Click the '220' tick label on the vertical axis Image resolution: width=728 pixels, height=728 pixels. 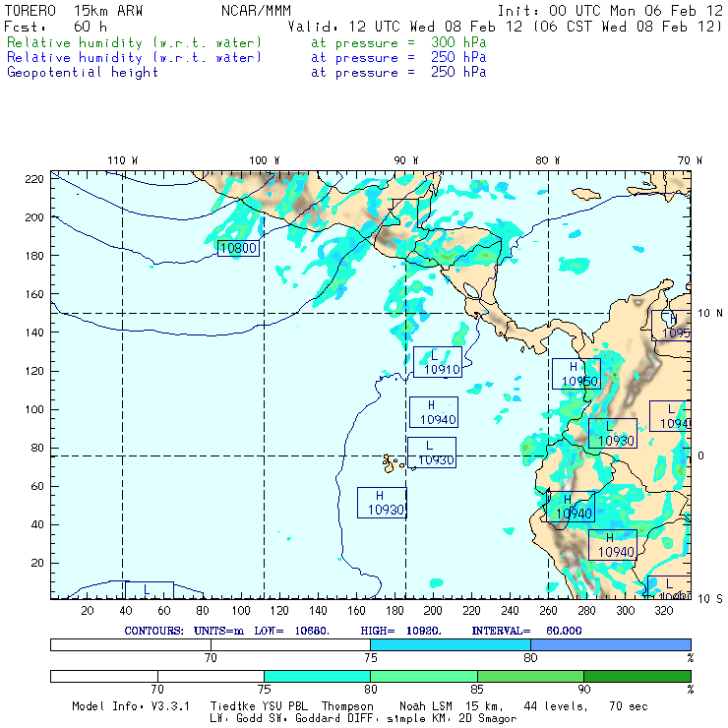pyautogui.click(x=34, y=179)
